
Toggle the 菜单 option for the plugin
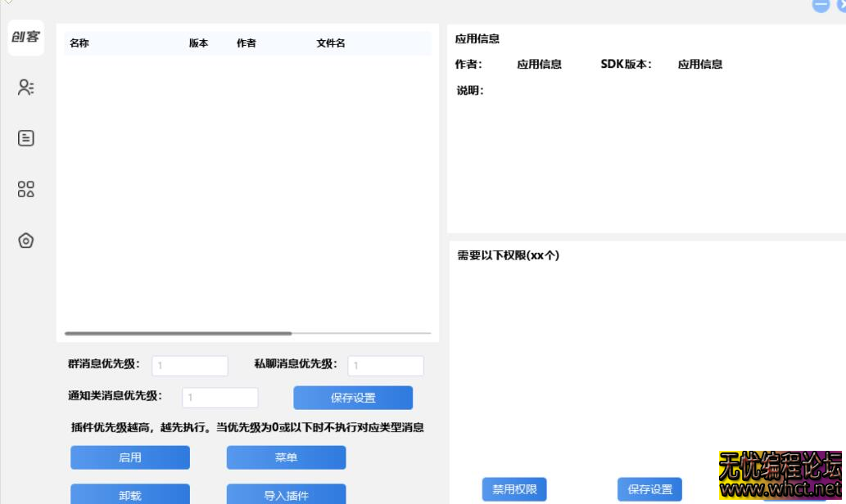[287, 457]
